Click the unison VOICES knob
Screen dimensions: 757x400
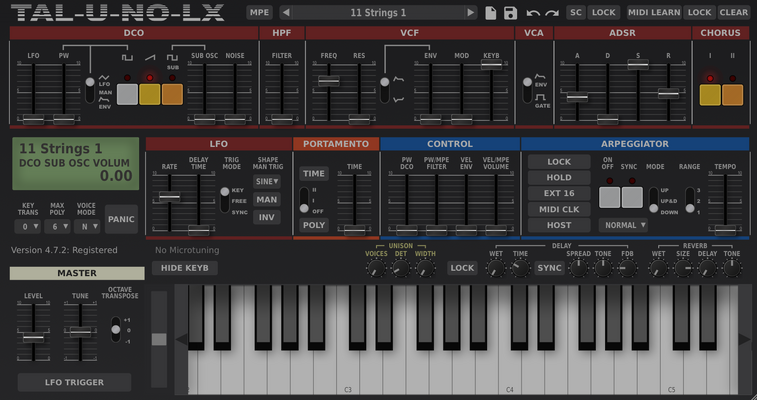pos(376,268)
